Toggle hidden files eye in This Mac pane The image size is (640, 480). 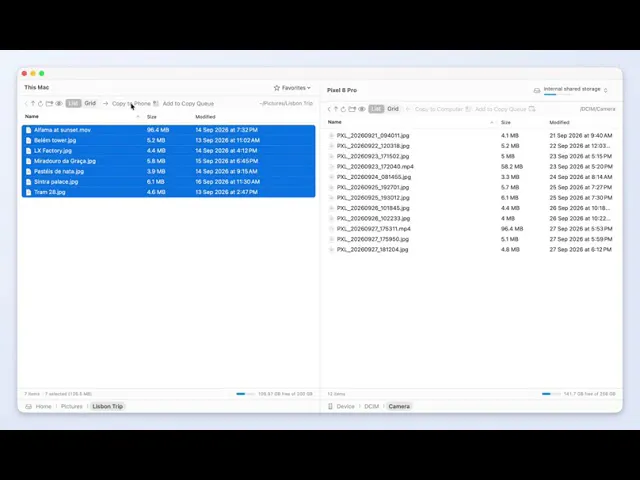59,104
